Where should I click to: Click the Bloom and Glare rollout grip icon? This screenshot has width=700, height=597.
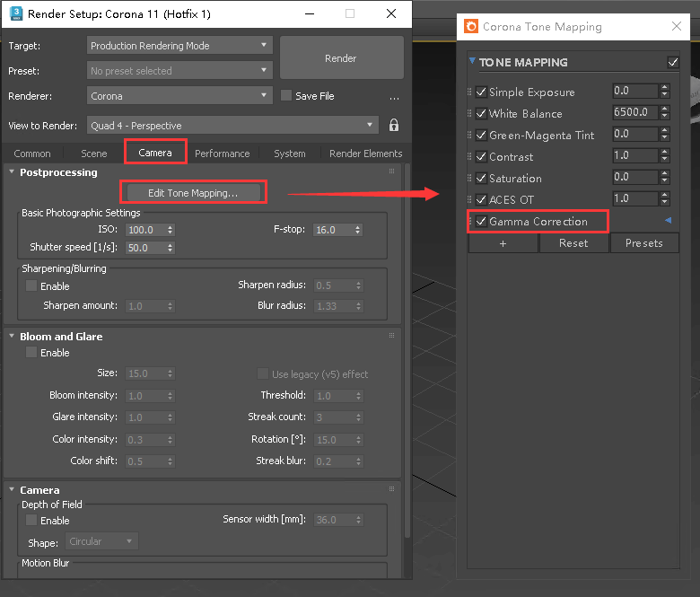point(391,336)
